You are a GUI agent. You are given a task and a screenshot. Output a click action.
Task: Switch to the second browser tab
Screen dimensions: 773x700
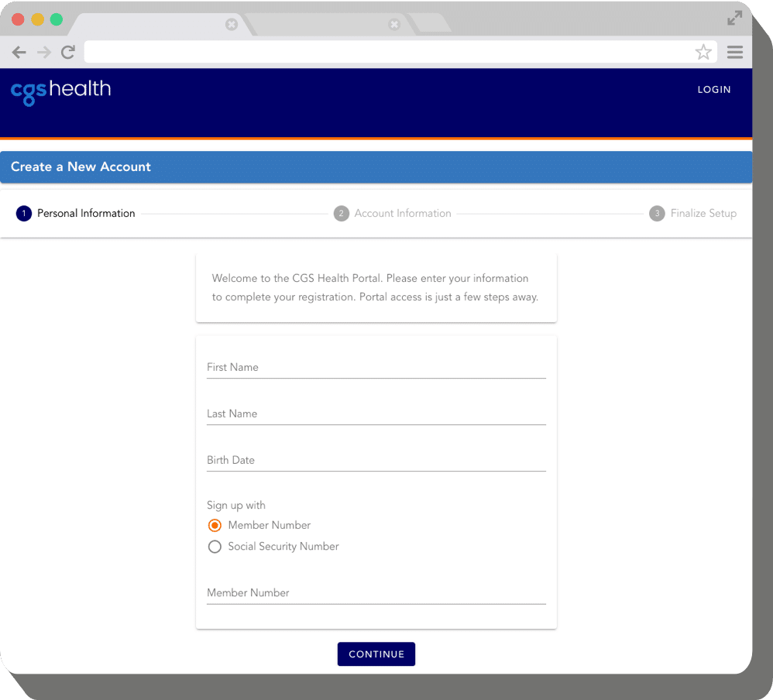(x=325, y=24)
